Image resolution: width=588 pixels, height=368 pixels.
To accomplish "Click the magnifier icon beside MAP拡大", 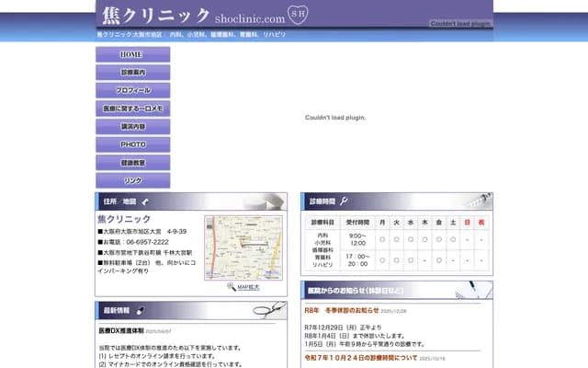I will pos(232,287).
